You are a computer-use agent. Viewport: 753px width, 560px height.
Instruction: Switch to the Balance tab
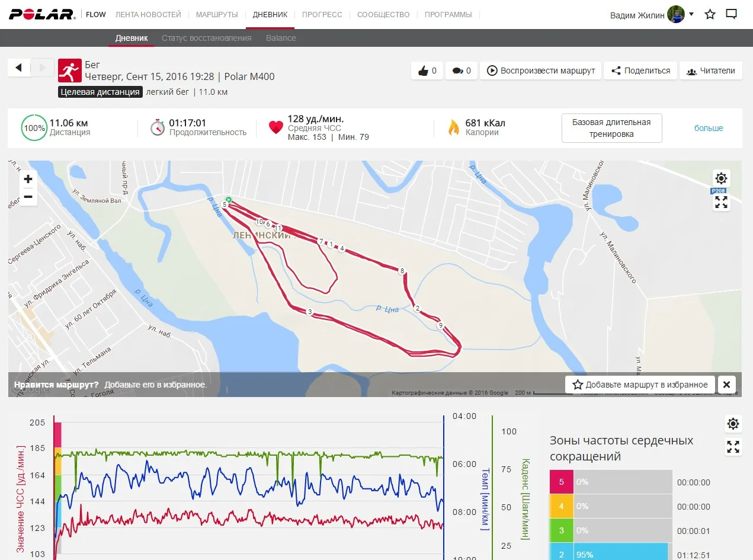(x=281, y=38)
